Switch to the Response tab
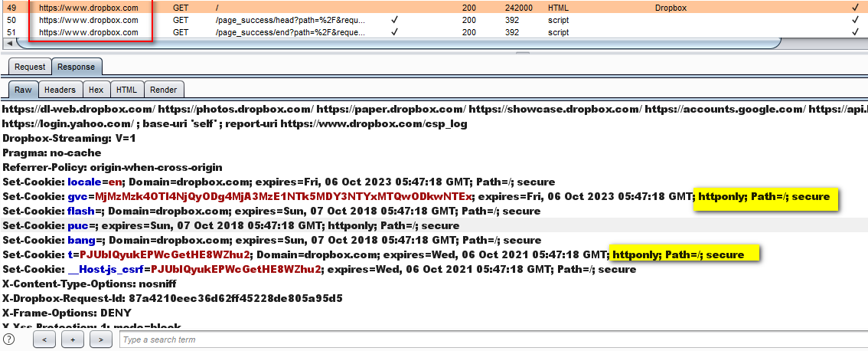The height and width of the screenshot is (351, 868). [x=76, y=67]
